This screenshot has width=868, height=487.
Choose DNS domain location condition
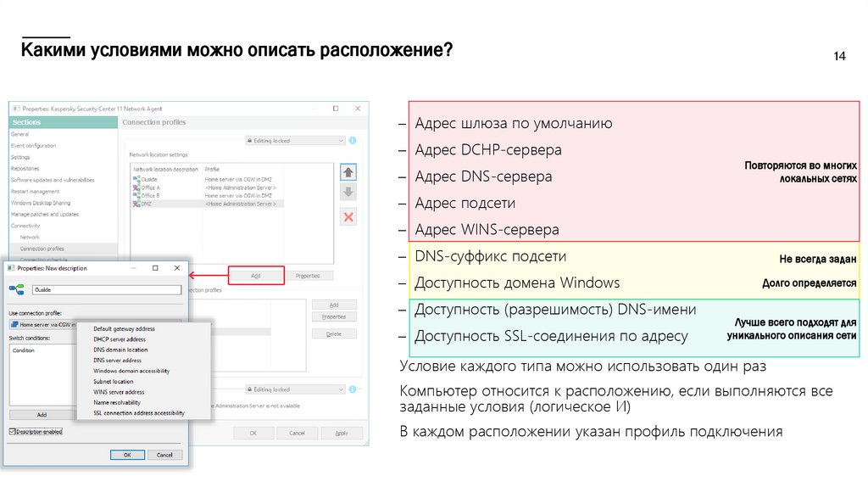120,350
